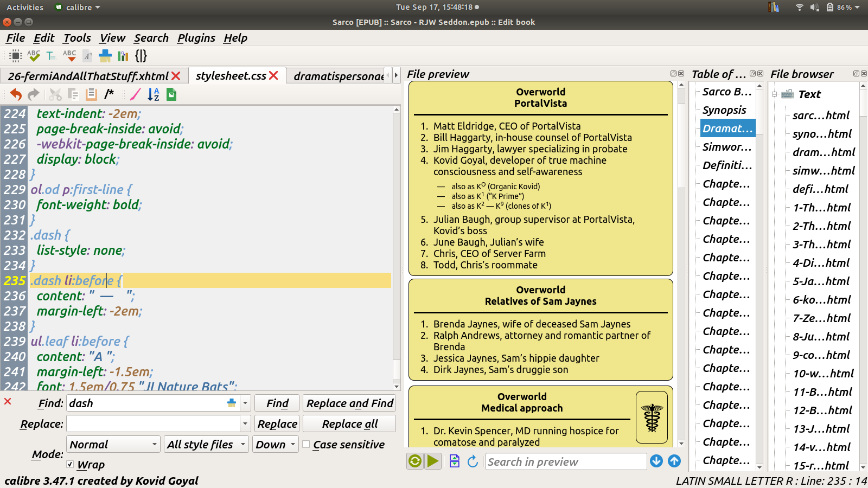Copy selection using the copy icon
The image size is (868, 488).
[73, 94]
